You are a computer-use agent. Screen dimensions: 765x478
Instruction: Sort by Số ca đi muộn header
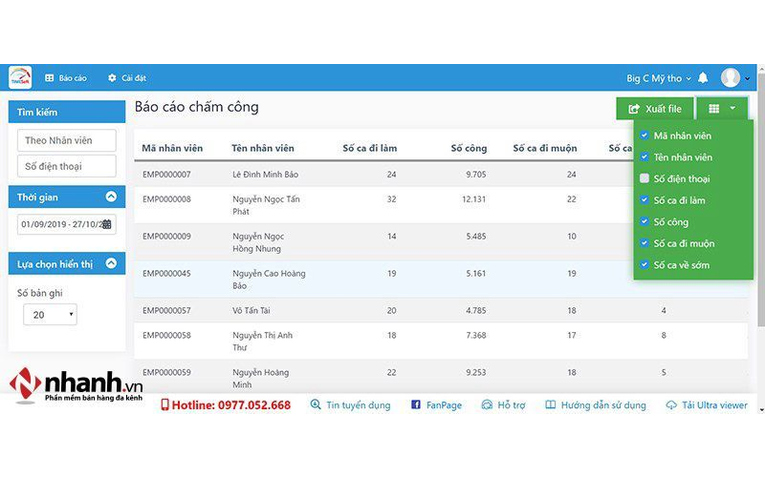544,148
